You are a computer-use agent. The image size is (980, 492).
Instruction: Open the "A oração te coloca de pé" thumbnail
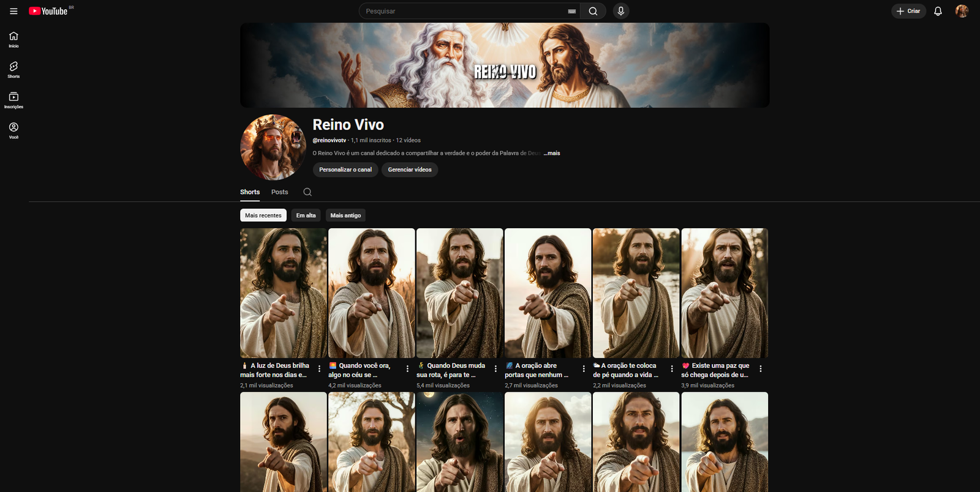[636, 293]
